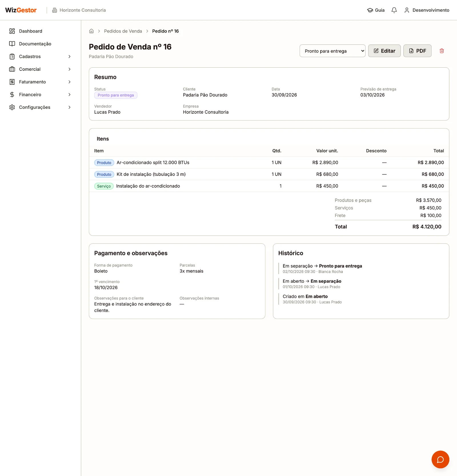Click the home breadcrumb icon
457x476 pixels.
pos(91,31)
